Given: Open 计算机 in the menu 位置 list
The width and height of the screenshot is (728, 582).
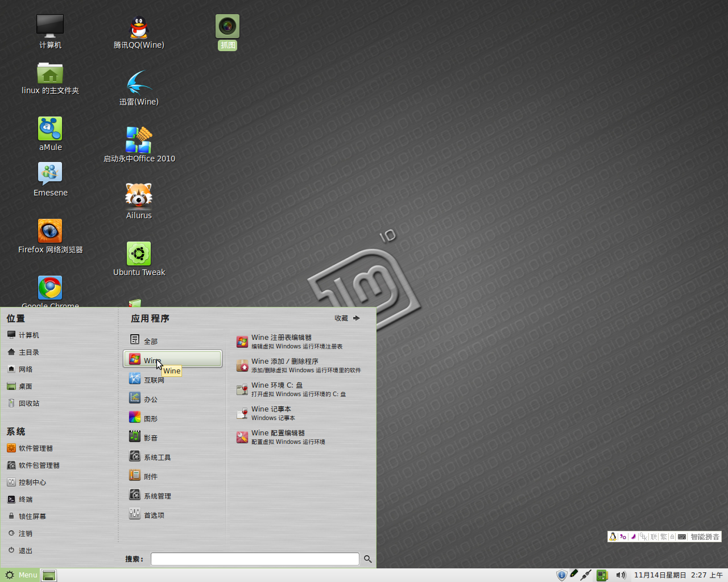Looking at the screenshot, I should (x=23, y=335).
